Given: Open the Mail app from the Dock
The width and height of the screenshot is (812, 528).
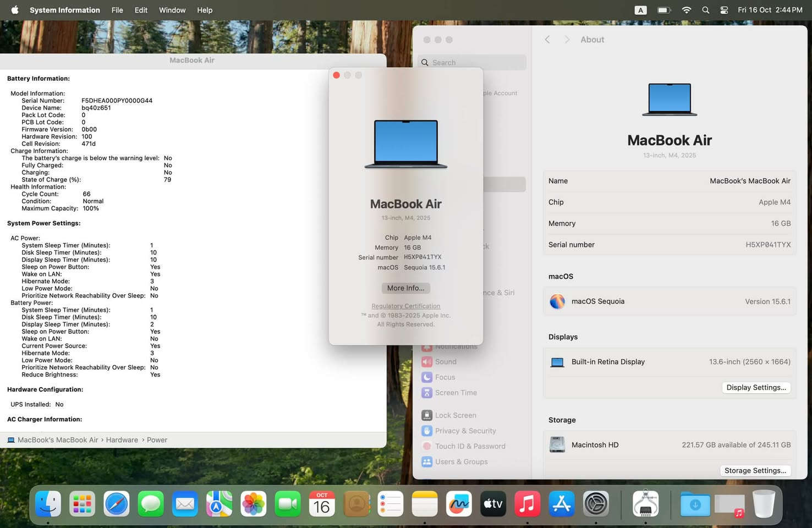Looking at the screenshot, I should pos(185,504).
